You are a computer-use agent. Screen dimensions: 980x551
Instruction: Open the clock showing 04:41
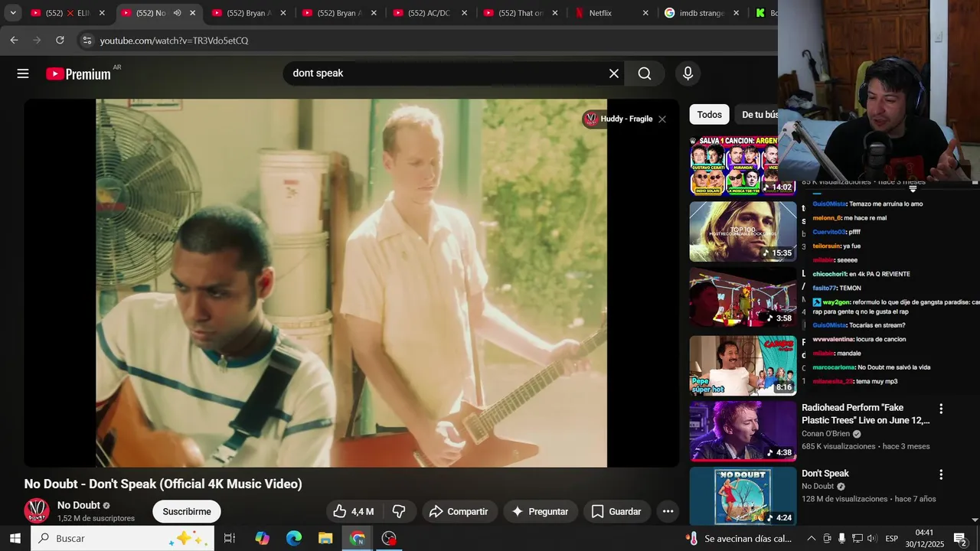pos(924,533)
